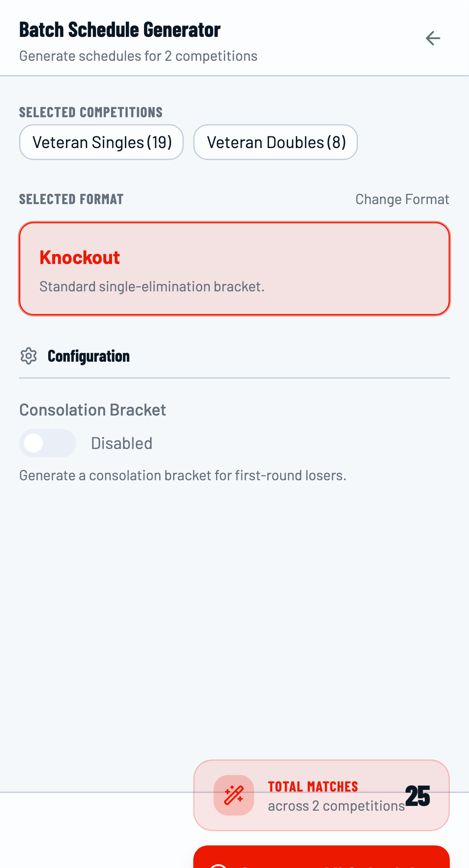The width and height of the screenshot is (469, 868).
Task: Collapse the Configuration section
Action: [x=89, y=356]
